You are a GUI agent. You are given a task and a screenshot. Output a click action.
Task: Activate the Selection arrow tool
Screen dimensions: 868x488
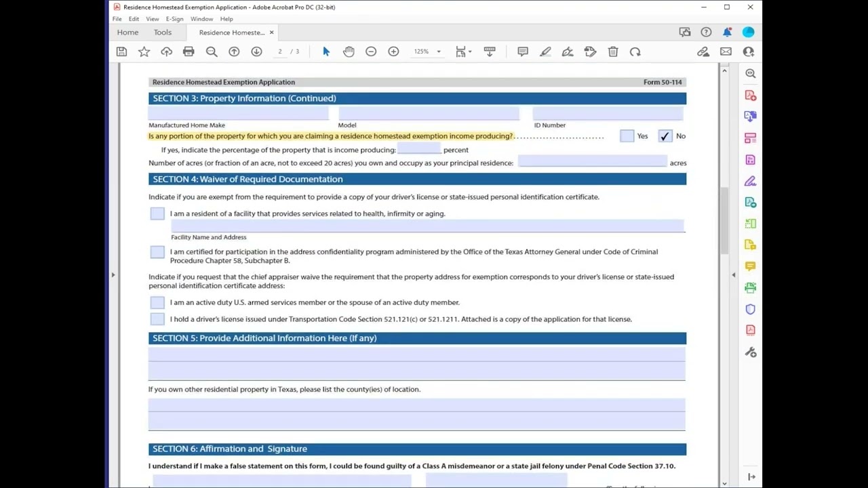point(326,52)
